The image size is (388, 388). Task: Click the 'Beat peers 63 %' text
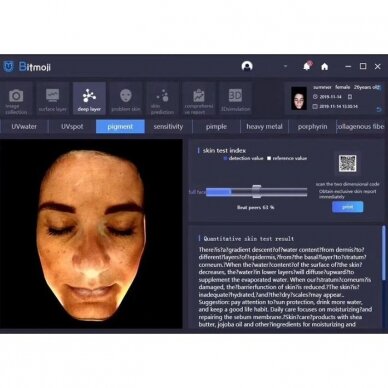(x=255, y=207)
